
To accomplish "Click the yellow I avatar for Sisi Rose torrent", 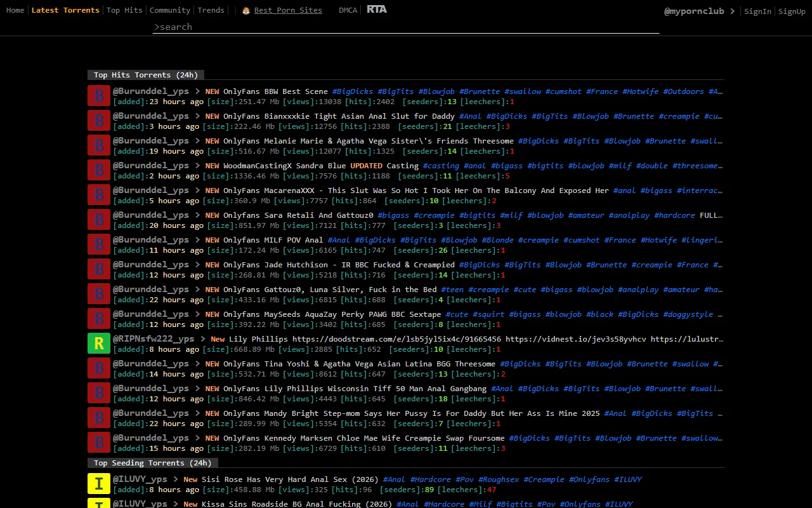I will [98, 483].
